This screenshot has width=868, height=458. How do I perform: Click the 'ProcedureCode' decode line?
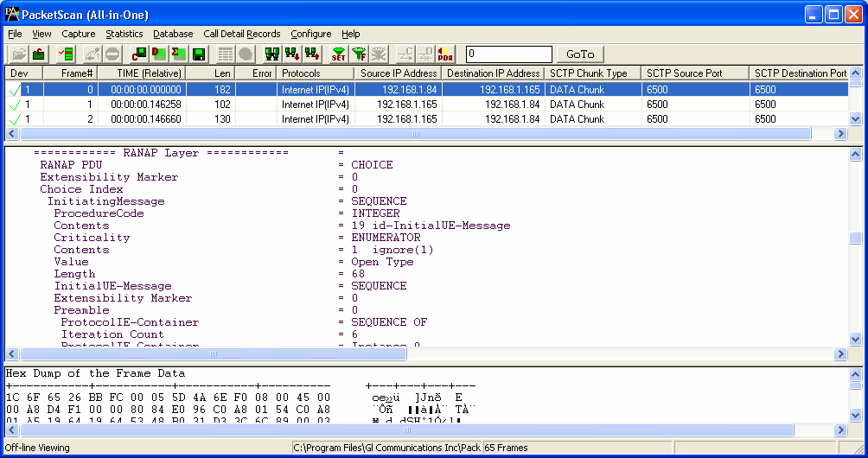click(99, 213)
